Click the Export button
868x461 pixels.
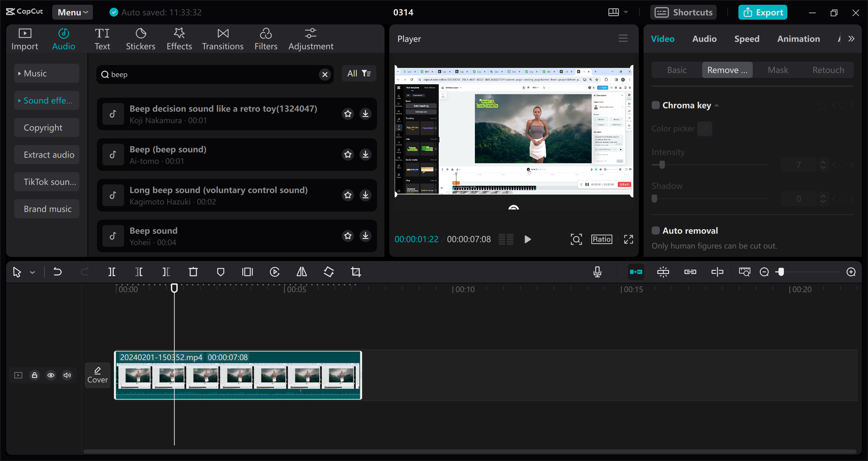(763, 13)
